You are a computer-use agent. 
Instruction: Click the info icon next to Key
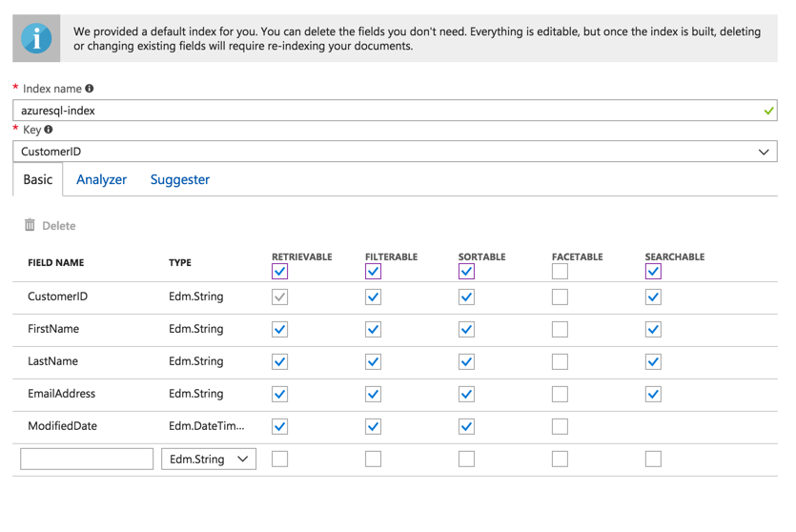pos(49,130)
